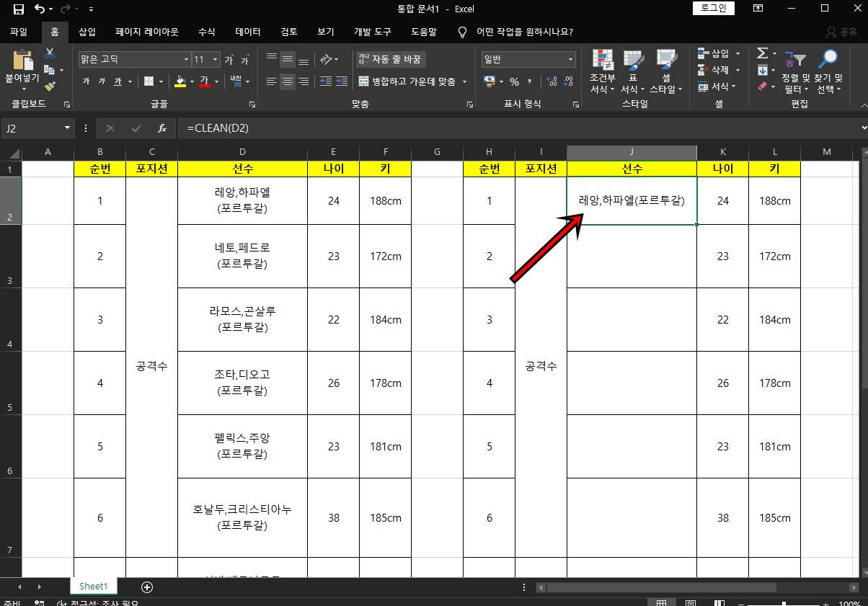Screen dimensions: 868x606
Task: Add a new sheet with plus icon
Action: [x=147, y=587]
